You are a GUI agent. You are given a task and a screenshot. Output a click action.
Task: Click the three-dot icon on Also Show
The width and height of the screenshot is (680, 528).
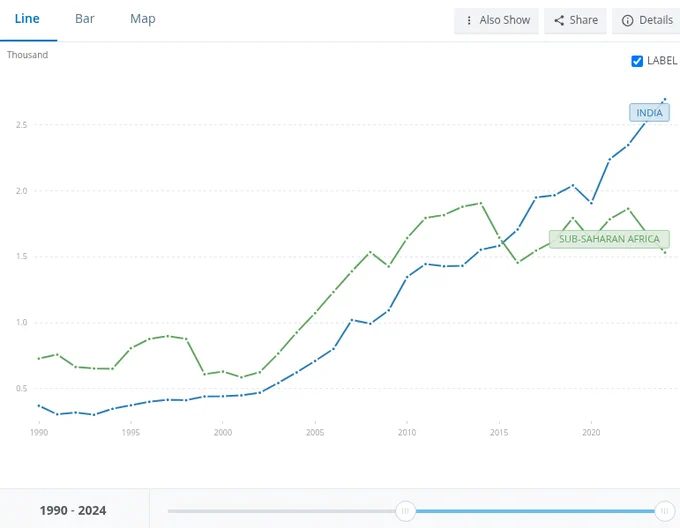(x=469, y=20)
